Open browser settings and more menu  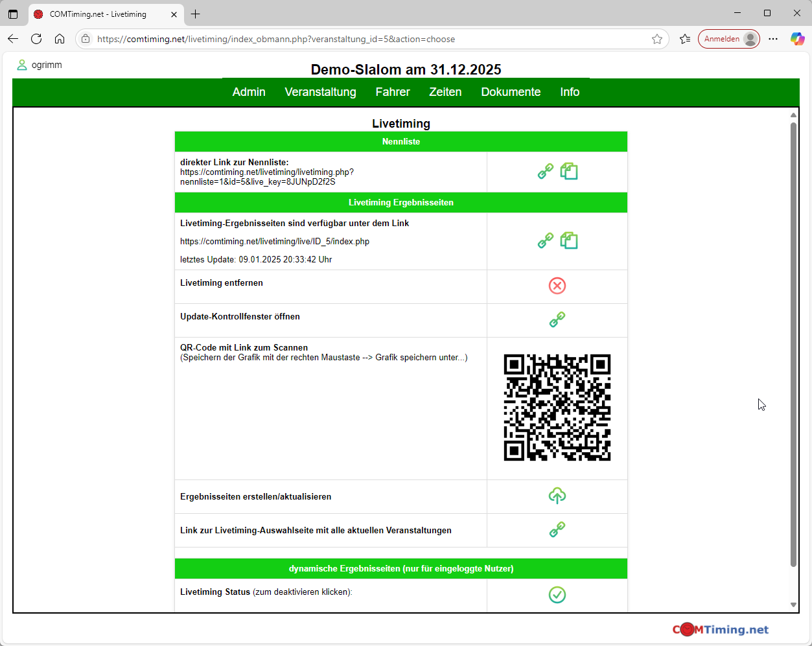pos(773,39)
